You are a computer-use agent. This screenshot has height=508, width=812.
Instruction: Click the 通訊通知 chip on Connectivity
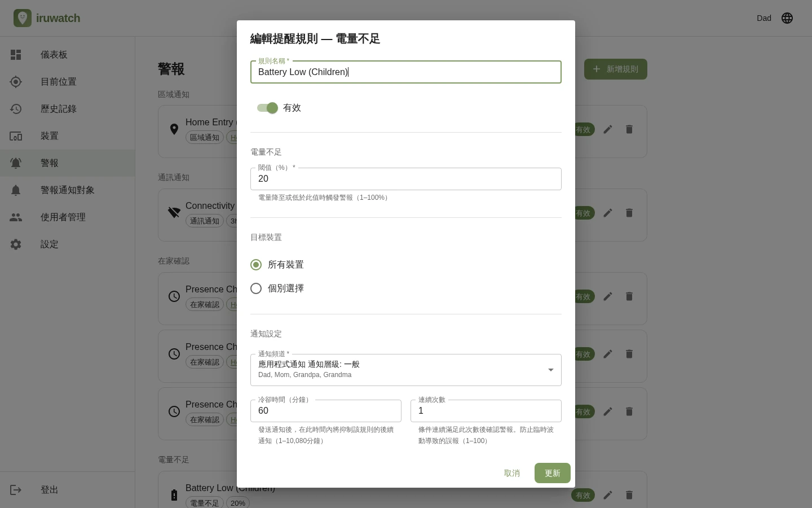click(205, 221)
